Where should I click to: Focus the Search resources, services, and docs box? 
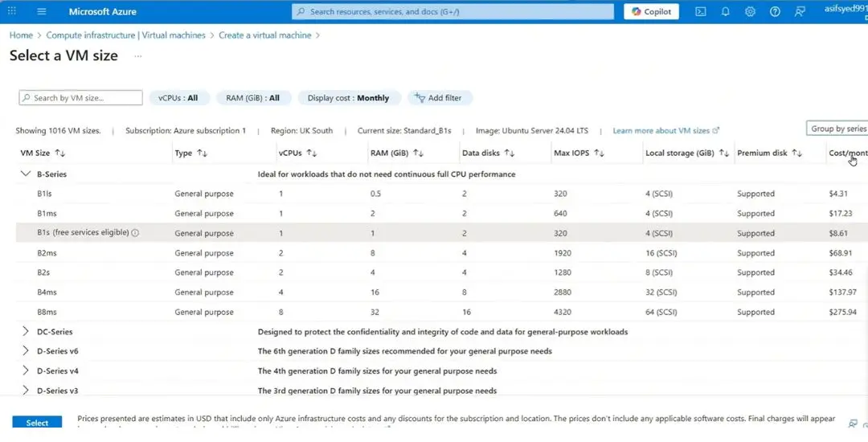point(452,11)
